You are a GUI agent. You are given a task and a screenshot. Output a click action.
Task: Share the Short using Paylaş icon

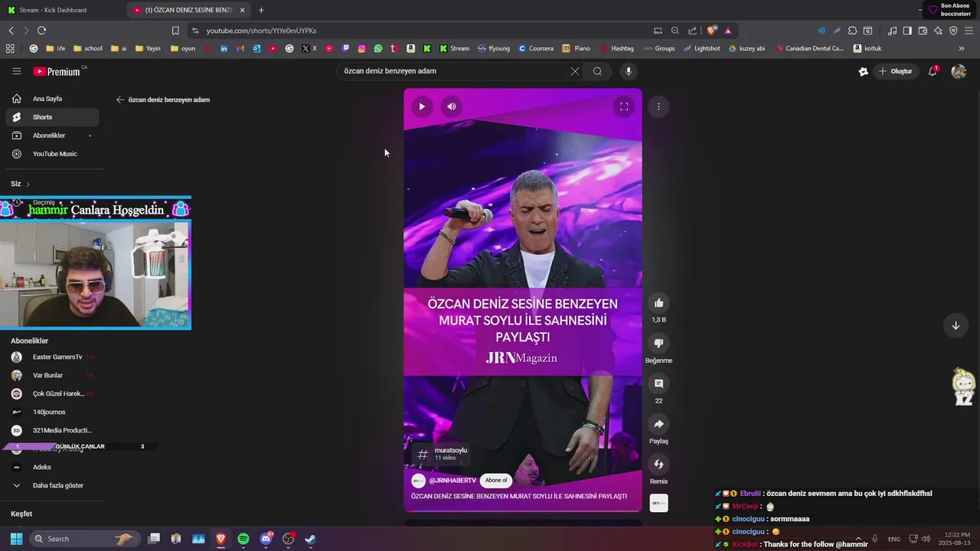point(658,424)
